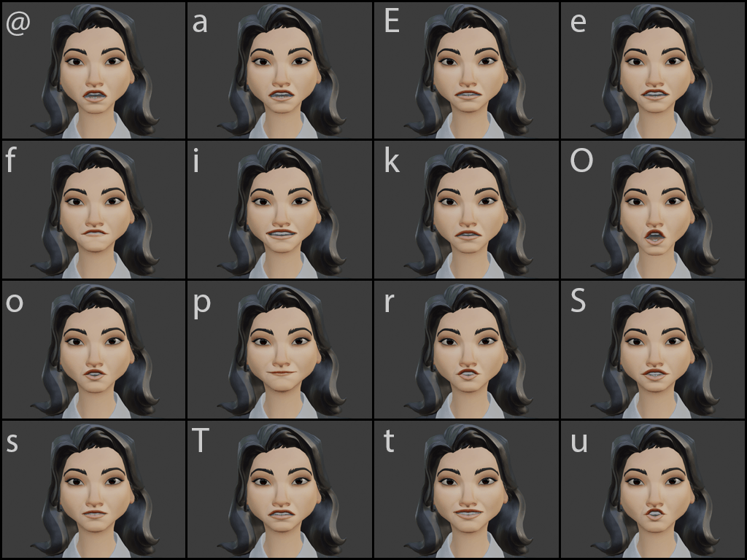This screenshot has width=747, height=560.
Task: Click the '@' label character
Action: point(18,24)
